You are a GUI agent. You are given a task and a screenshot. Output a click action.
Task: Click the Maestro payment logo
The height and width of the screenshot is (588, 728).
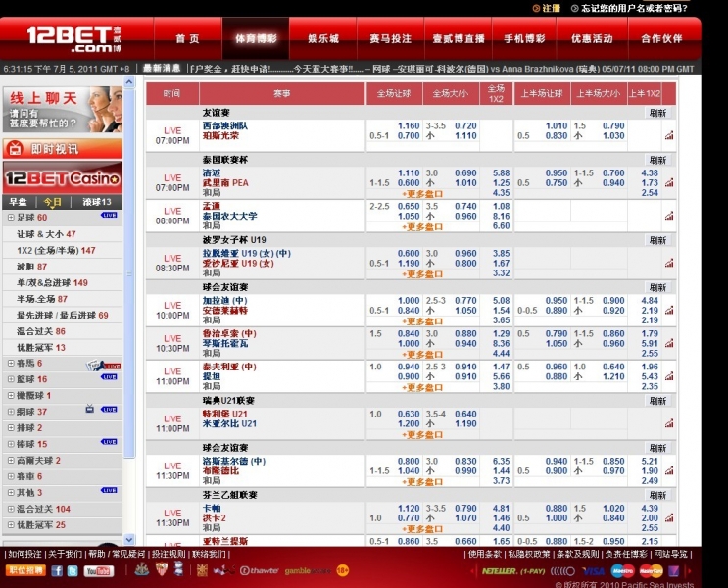coord(622,570)
